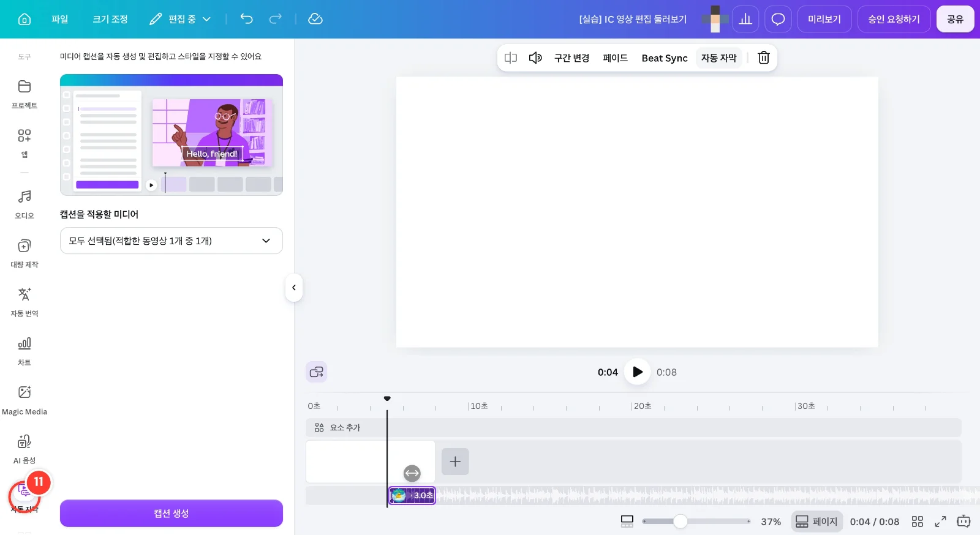
Task: Collapse the side panel arrow
Action: [x=294, y=288]
